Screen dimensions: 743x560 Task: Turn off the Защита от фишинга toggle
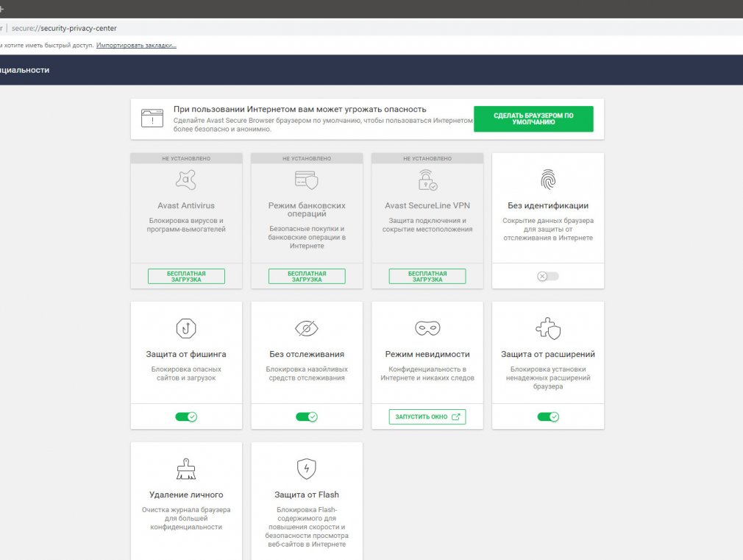tap(185, 417)
